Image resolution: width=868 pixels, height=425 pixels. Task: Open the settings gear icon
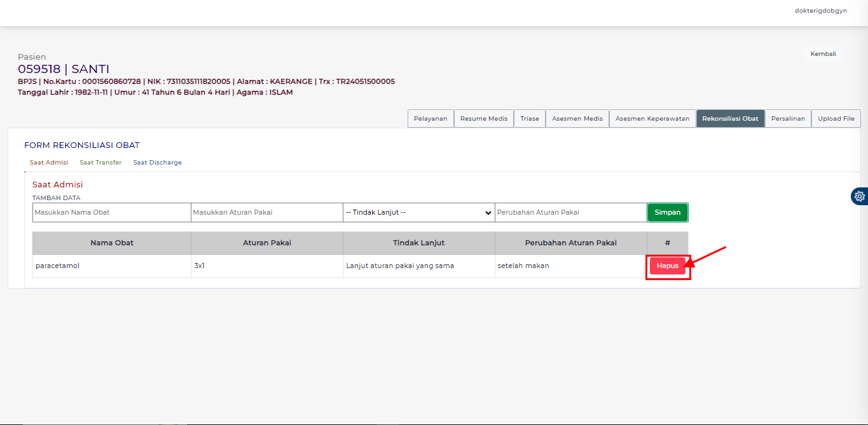[860, 196]
